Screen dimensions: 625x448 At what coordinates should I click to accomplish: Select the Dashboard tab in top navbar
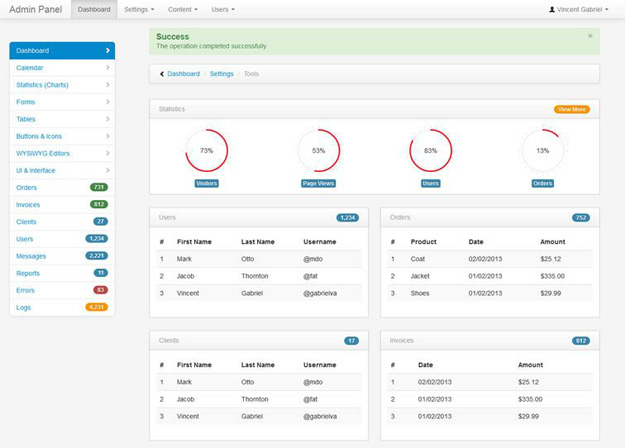(x=94, y=9)
